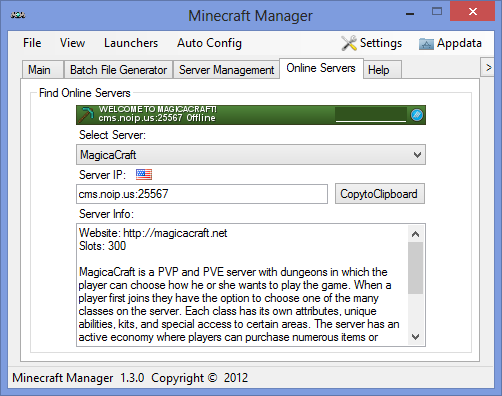This screenshot has width=502, height=396.
Task: Open the View menu
Action: click(72, 43)
